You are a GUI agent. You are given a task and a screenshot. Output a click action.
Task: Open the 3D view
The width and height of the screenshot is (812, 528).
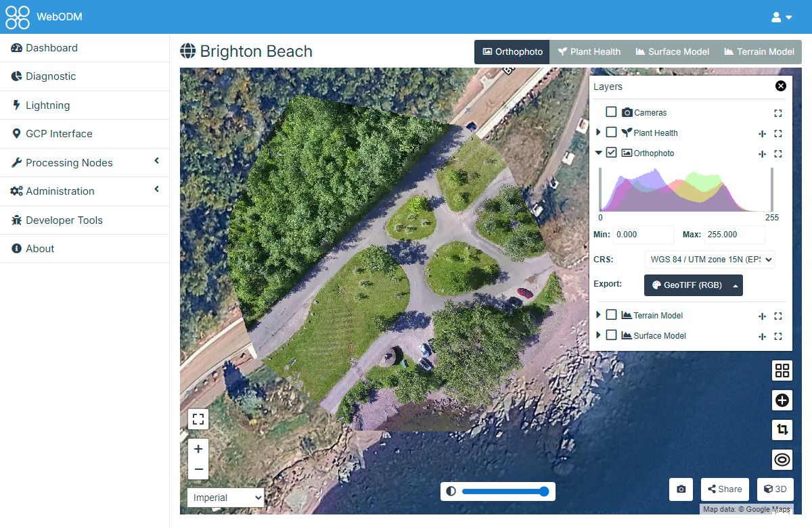coord(775,489)
